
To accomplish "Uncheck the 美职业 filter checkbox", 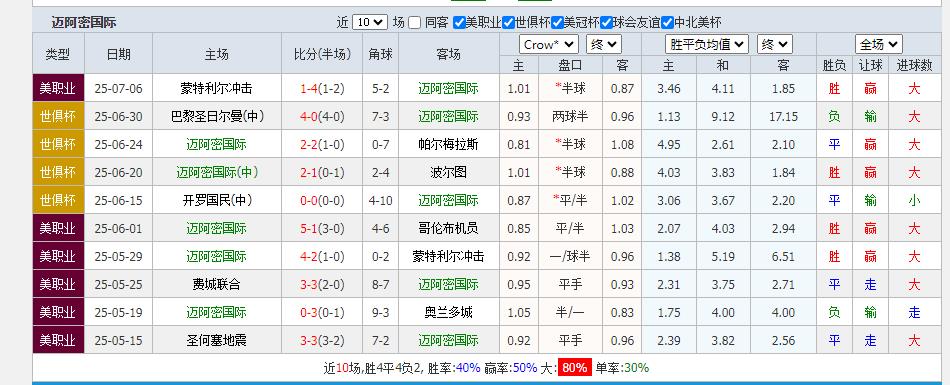I will click(x=459, y=23).
